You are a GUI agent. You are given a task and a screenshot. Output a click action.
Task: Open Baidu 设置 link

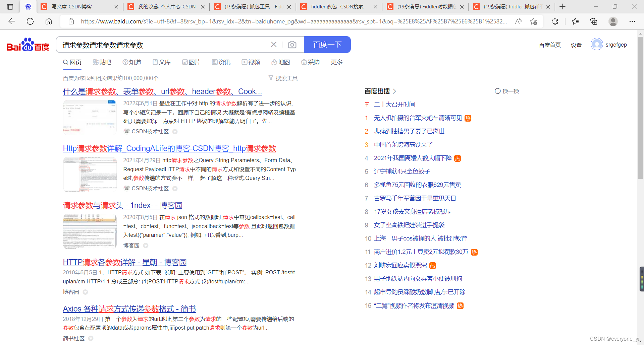[576, 45]
